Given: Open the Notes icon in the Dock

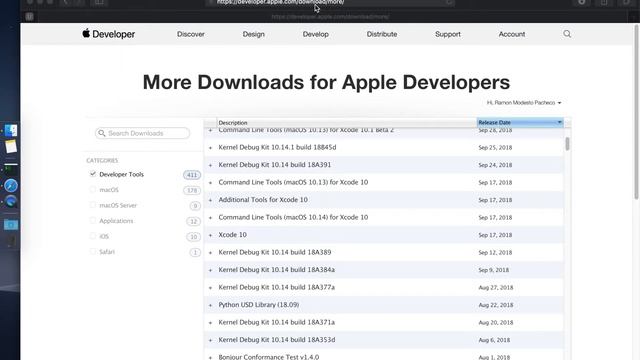Looking at the screenshot, I should [11, 147].
